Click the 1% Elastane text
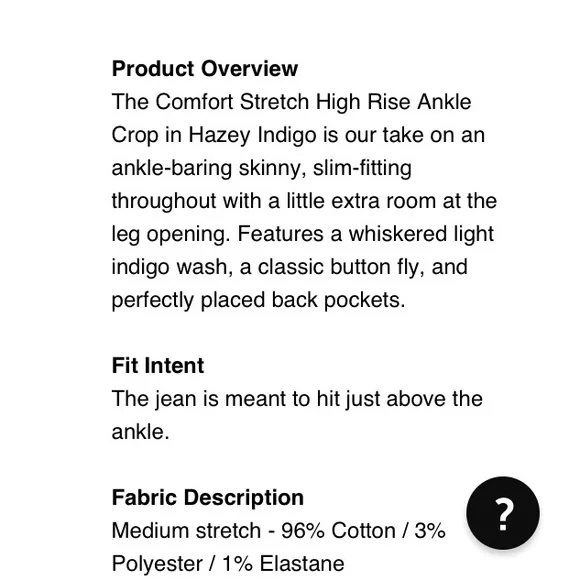Screen dimensions: 580x580 coord(283,564)
